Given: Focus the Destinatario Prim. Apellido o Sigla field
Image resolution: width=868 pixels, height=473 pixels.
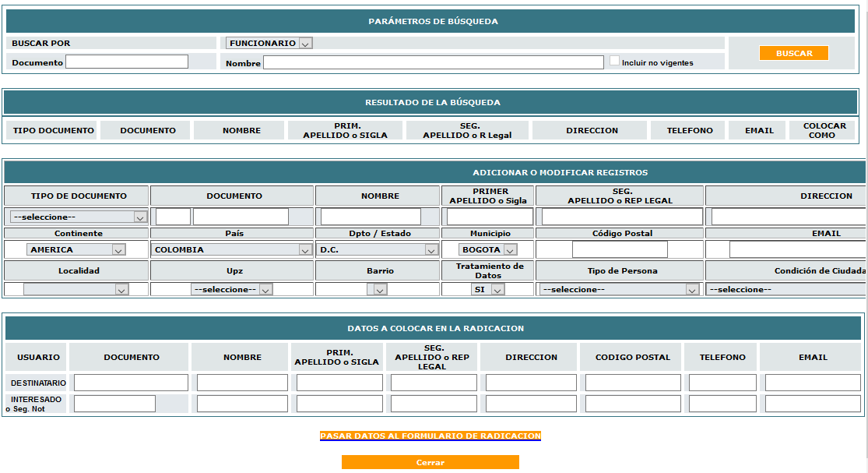Looking at the screenshot, I should (x=339, y=383).
